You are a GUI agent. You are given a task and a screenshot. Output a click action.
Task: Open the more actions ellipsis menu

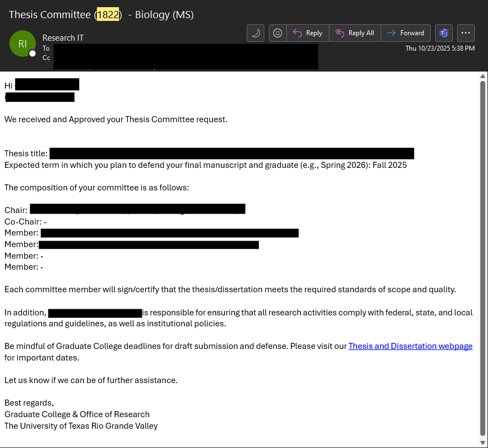click(465, 32)
